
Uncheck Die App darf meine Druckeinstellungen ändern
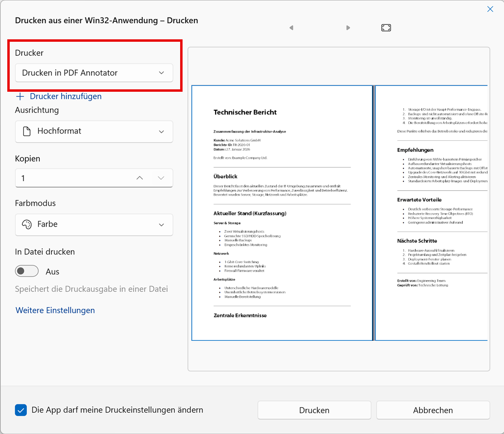coord(20,410)
